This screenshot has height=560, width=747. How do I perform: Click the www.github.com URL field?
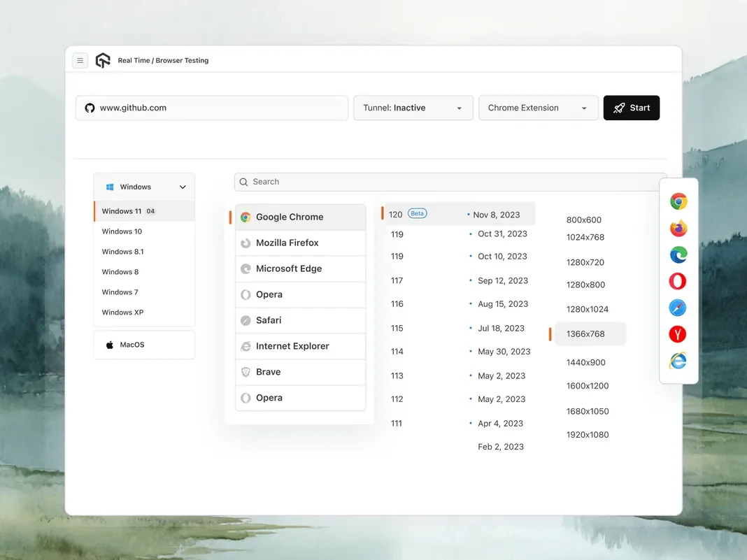(x=212, y=108)
